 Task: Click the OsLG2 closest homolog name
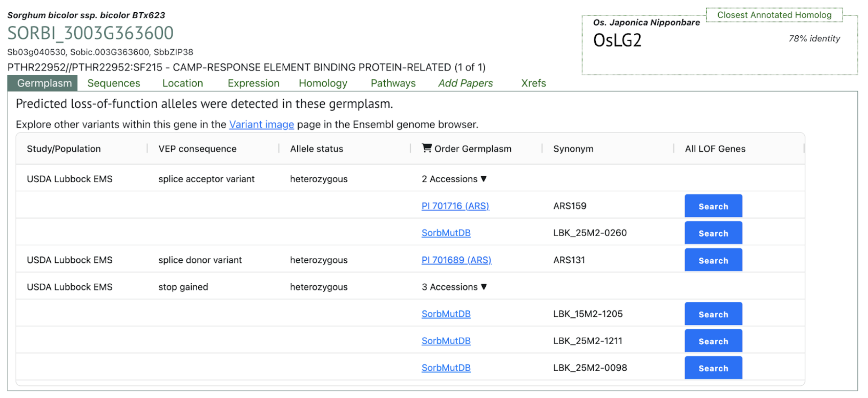click(x=617, y=40)
